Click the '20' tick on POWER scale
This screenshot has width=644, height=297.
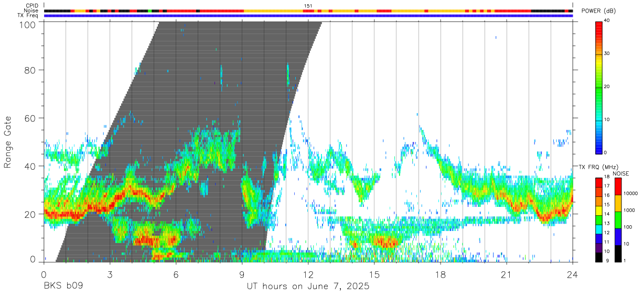[607, 86]
